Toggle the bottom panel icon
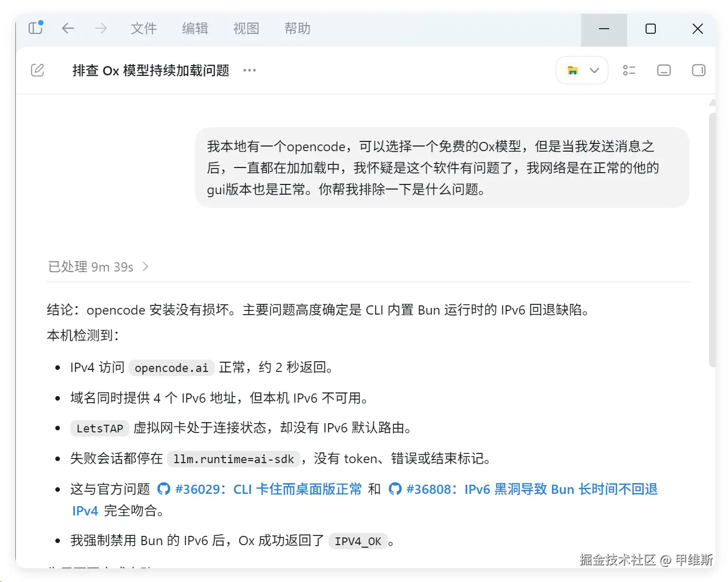The image size is (728, 582). click(x=664, y=70)
